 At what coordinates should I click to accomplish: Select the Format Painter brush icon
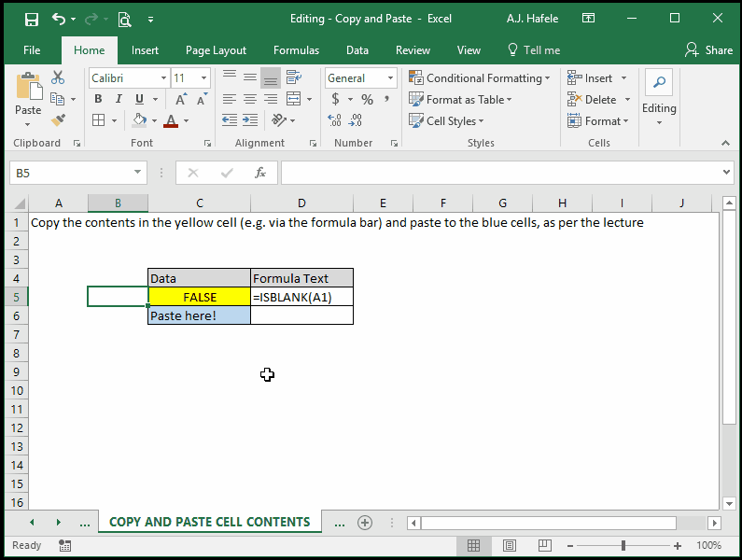pos(58,120)
